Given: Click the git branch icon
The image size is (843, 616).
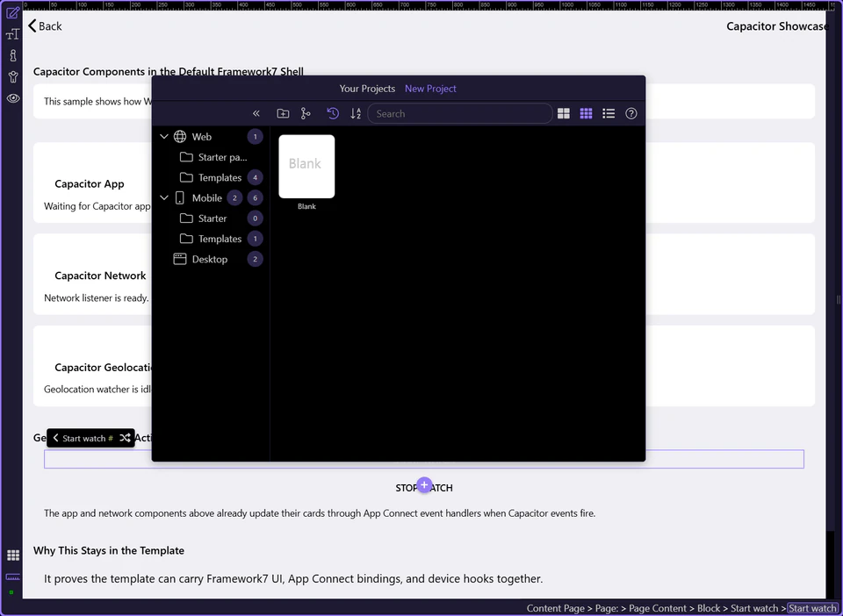Looking at the screenshot, I should (x=306, y=113).
